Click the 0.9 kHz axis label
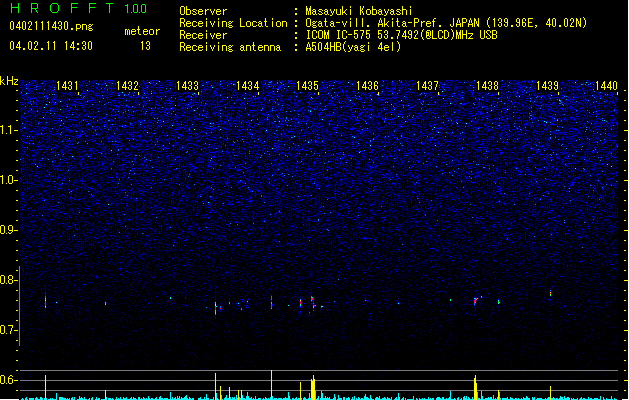This screenshot has height=400, width=629. [8, 230]
